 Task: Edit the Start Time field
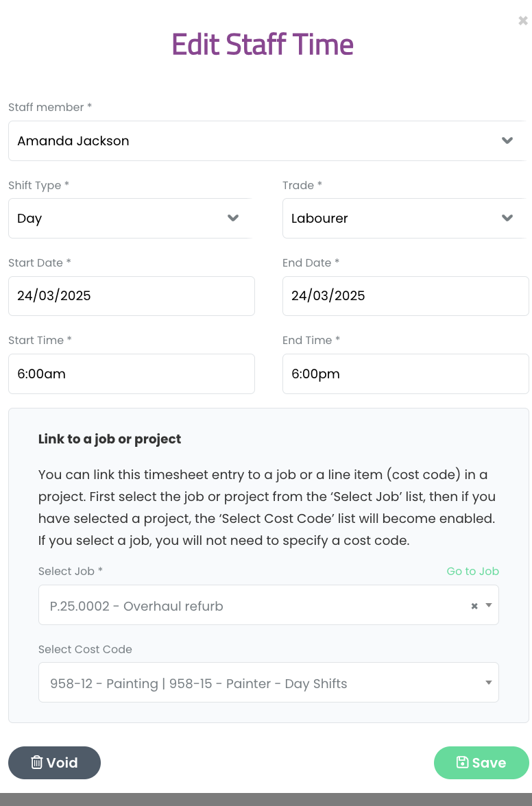click(x=132, y=374)
